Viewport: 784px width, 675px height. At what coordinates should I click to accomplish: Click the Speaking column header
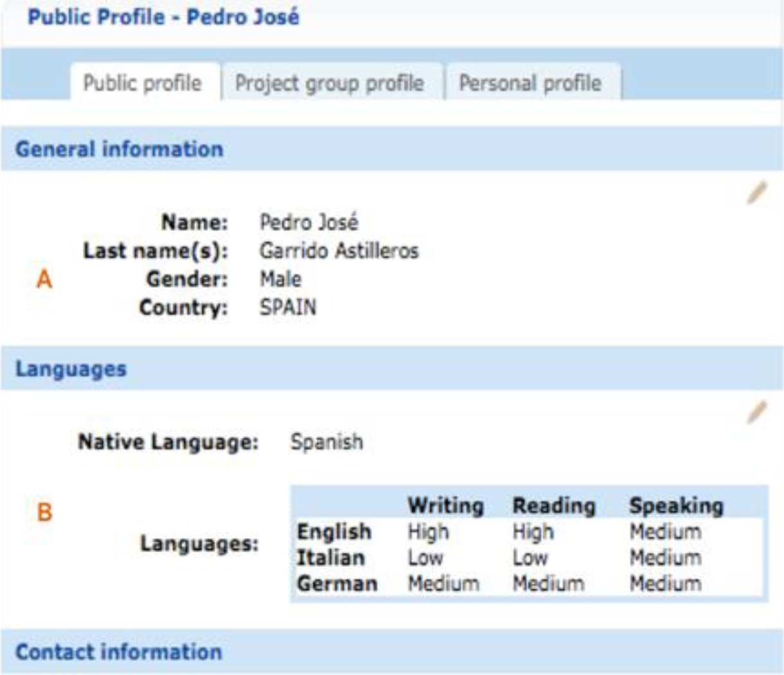pos(676,506)
